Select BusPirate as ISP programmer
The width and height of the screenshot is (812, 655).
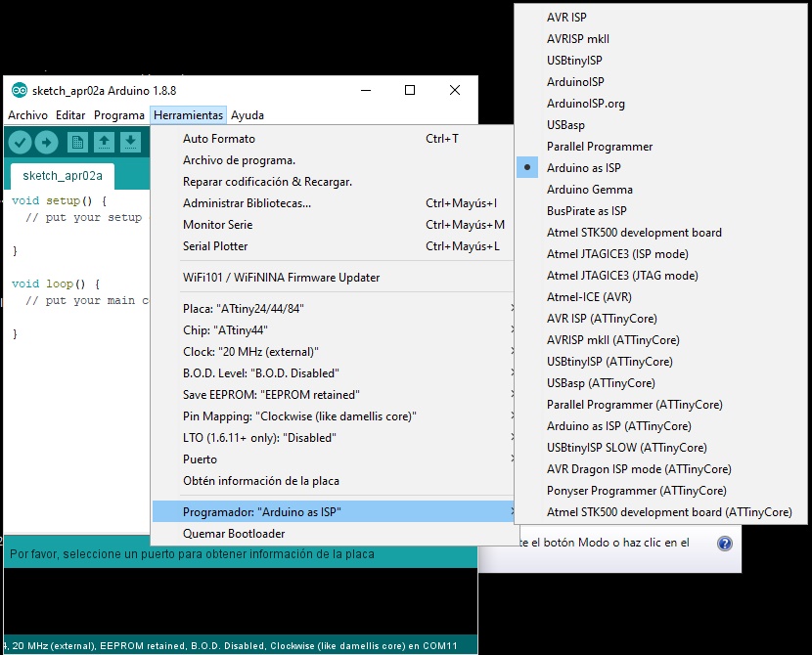[x=660, y=211]
